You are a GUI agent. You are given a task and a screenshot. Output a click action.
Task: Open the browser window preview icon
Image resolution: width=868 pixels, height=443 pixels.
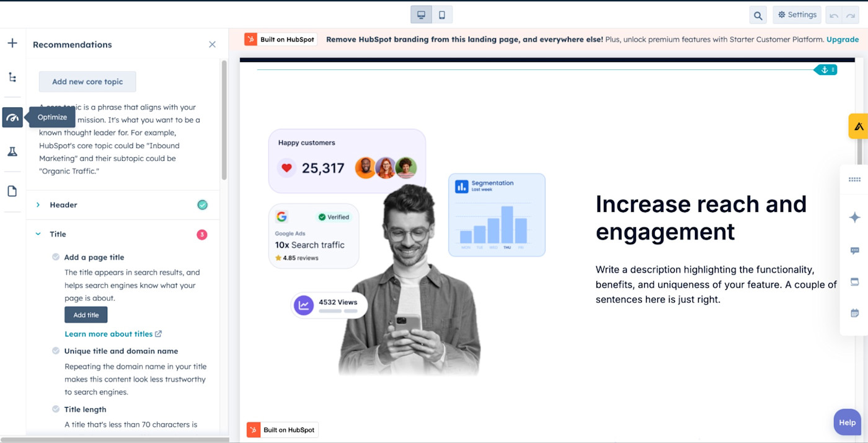pos(855,282)
